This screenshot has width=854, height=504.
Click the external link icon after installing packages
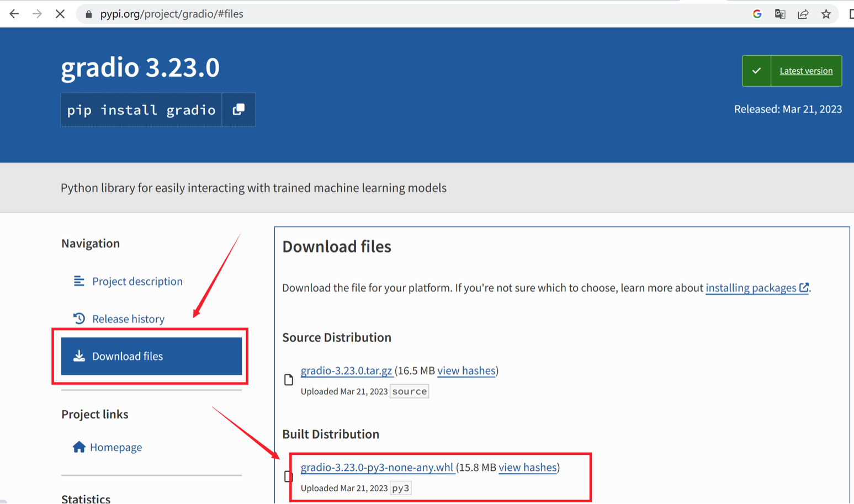(x=804, y=288)
